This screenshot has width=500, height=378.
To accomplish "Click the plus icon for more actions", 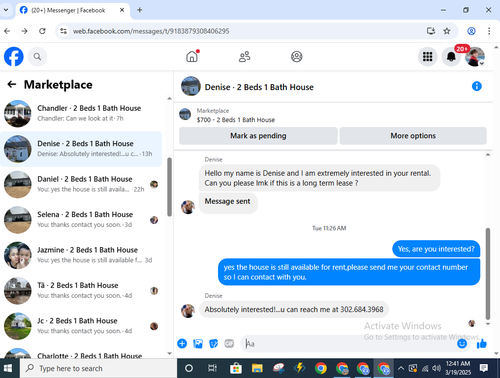I will pos(182,343).
